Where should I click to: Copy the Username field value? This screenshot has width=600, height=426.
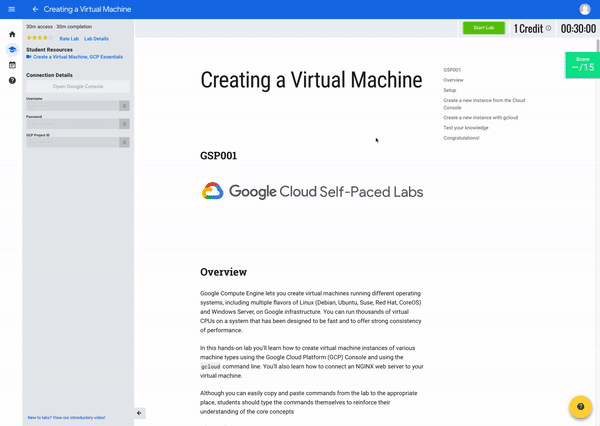tap(124, 105)
